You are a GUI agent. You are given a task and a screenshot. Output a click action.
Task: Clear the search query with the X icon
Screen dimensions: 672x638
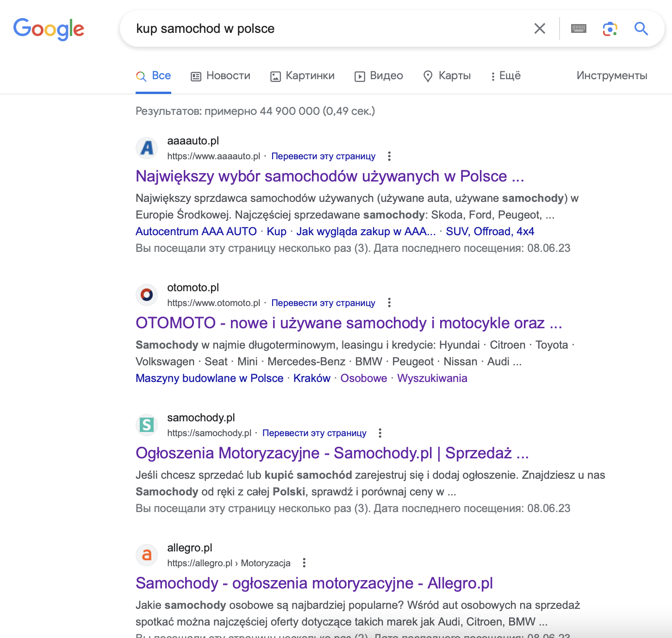(x=540, y=29)
